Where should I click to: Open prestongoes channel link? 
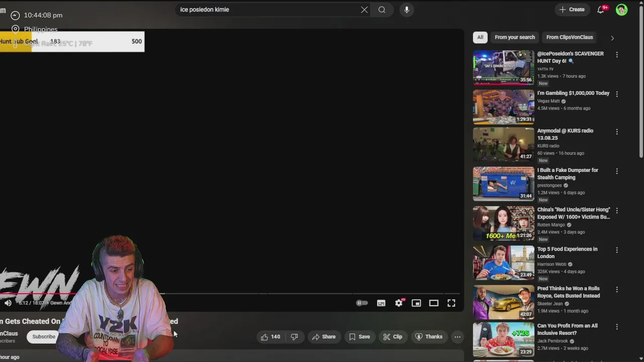(549, 186)
